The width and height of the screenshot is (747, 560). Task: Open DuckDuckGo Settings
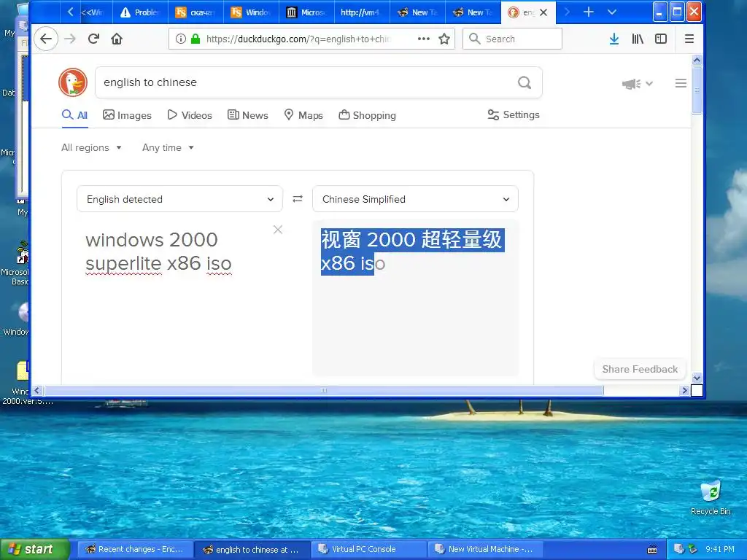coord(514,114)
